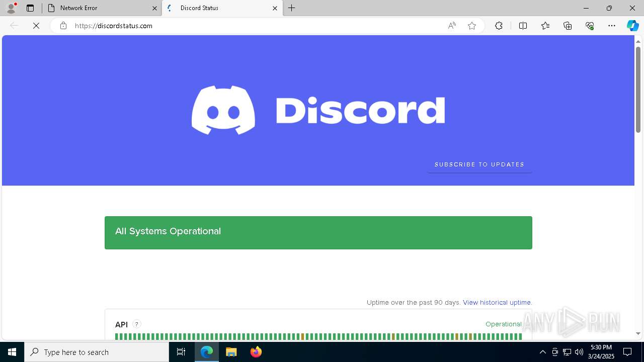Open the volume control tray icon
644x362 pixels.
(x=579, y=352)
